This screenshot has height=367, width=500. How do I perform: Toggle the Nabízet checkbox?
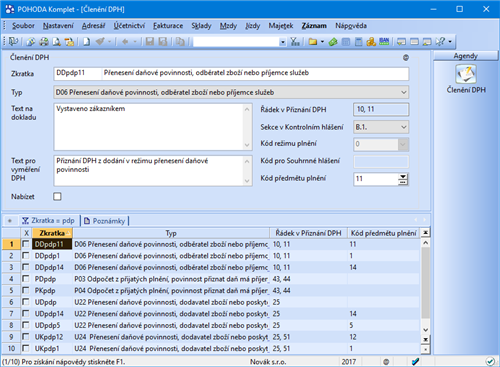57,196
